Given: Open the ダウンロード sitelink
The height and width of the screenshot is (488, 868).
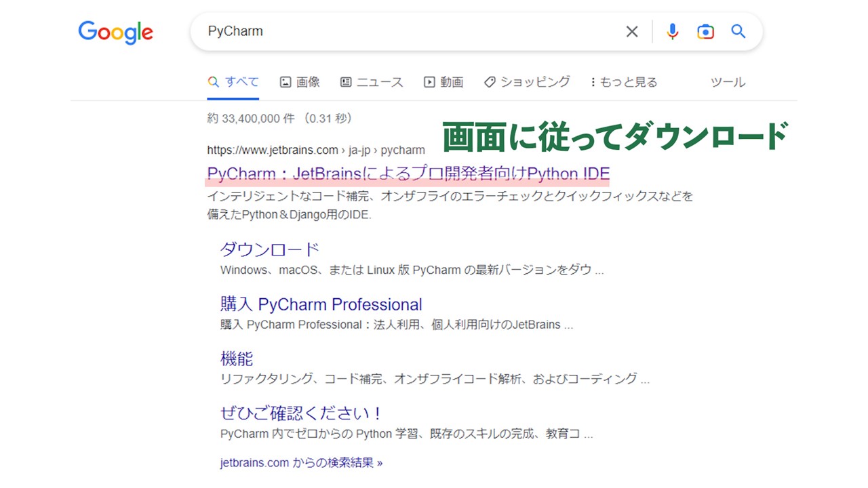Looking at the screenshot, I should [269, 249].
